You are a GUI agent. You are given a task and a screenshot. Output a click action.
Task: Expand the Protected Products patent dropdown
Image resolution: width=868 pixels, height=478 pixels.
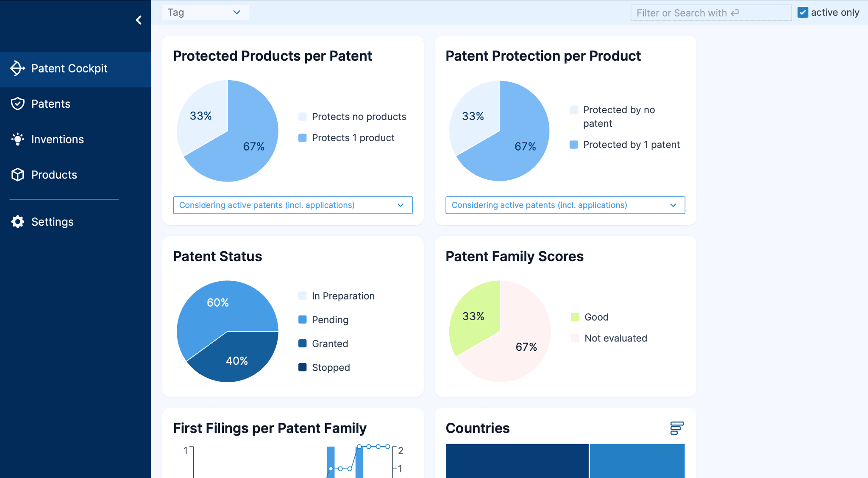pos(293,205)
